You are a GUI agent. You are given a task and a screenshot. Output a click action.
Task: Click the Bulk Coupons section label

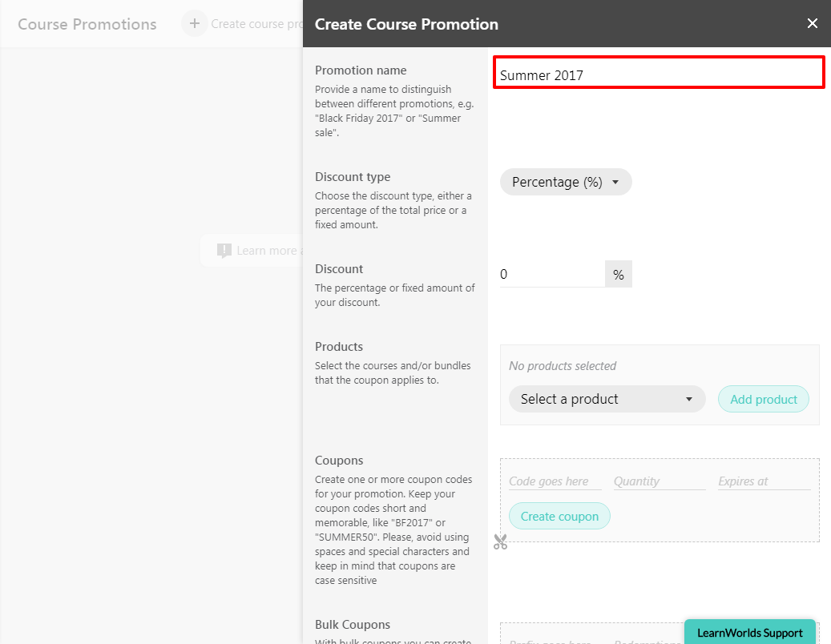click(353, 625)
